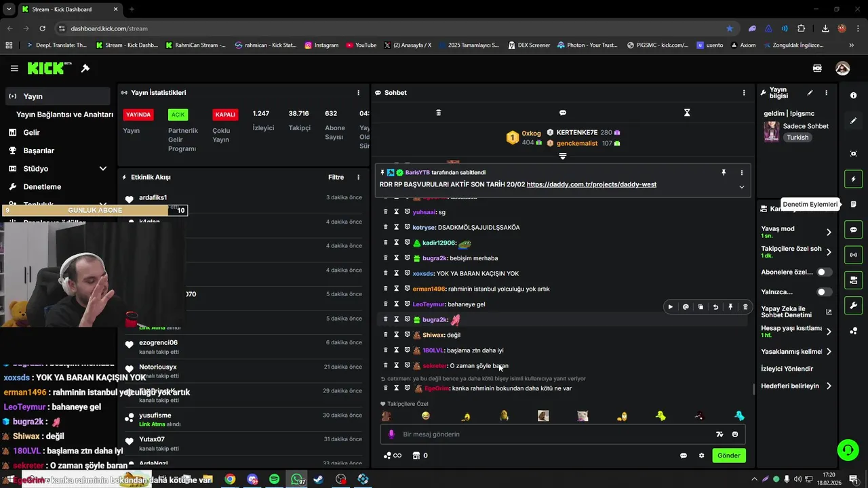Click the reply arrow in the hover toolbar

(715, 307)
